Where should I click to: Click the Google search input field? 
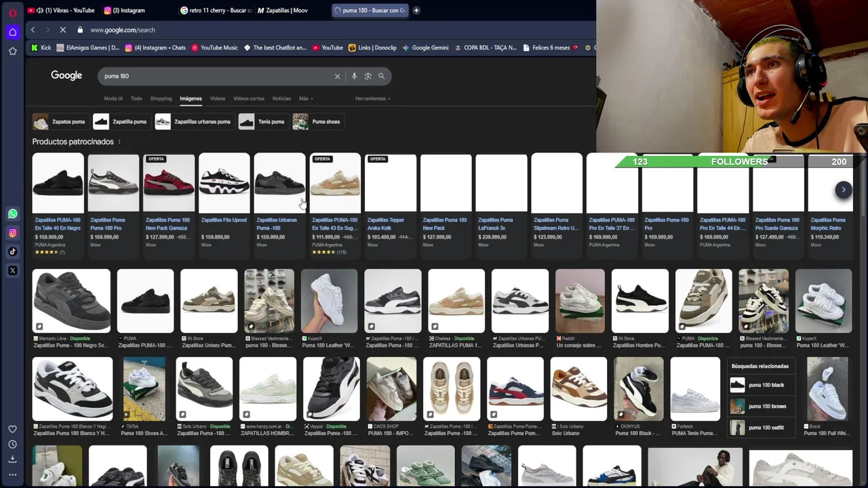click(216, 76)
